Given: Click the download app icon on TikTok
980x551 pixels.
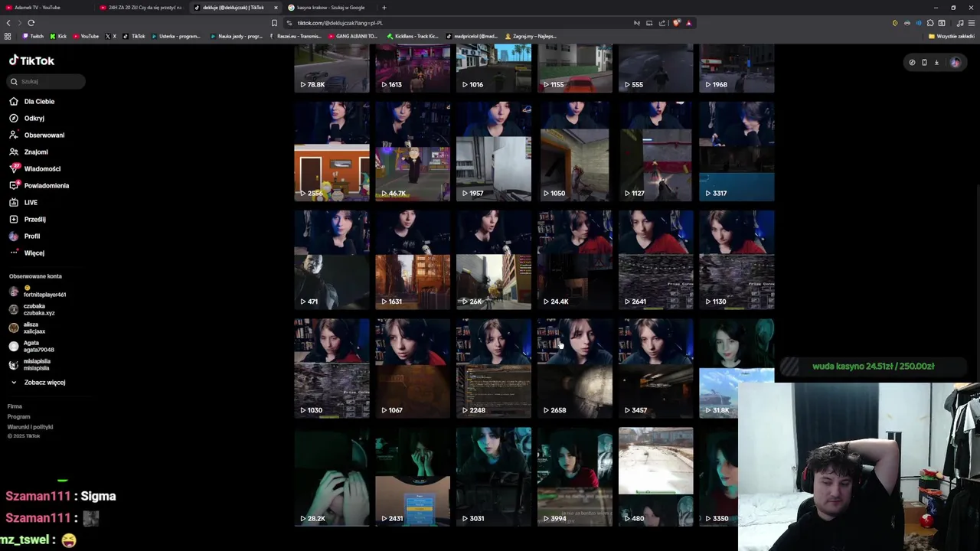Looking at the screenshot, I should [x=936, y=63].
